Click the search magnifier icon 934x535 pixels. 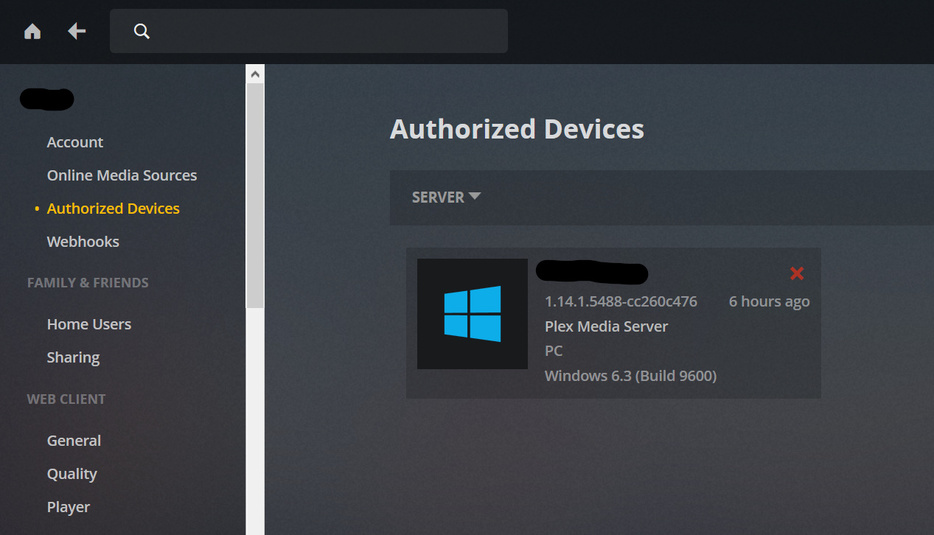click(x=142, y=31)
